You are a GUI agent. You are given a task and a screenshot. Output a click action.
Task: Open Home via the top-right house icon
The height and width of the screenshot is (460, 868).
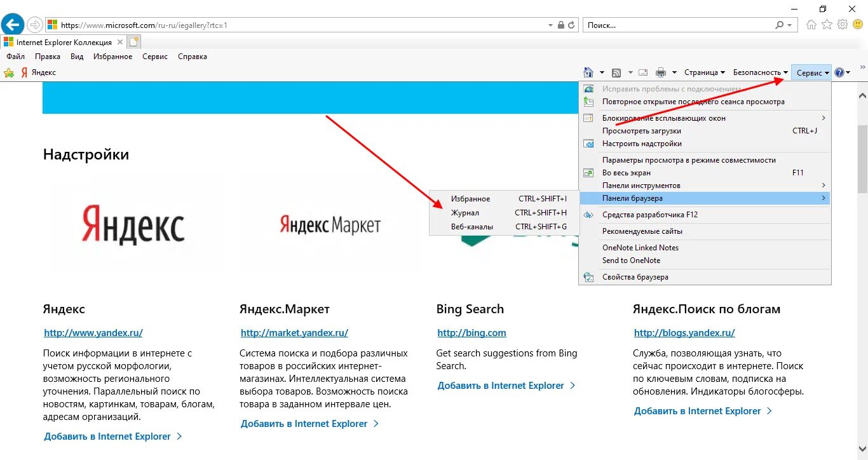tap(811, 25)
